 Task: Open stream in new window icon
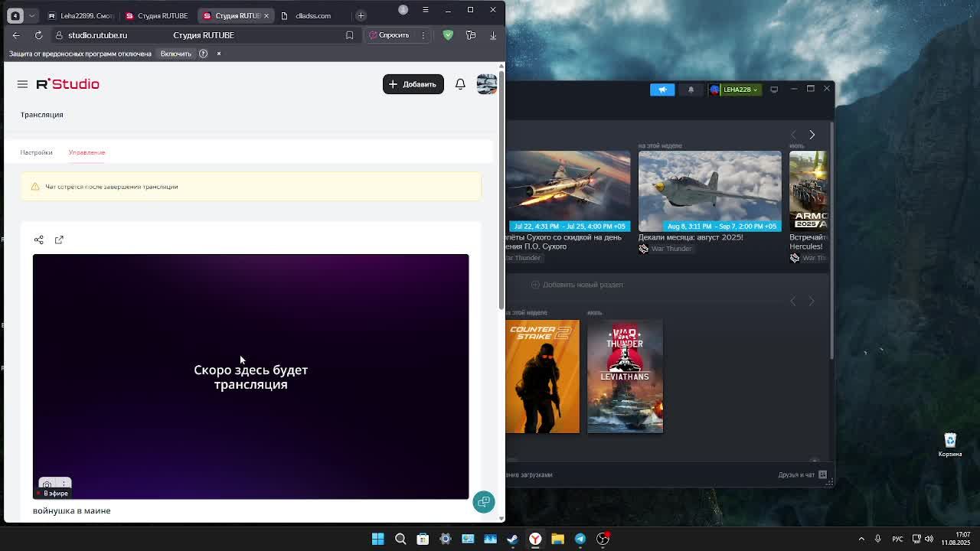tap(59, 240)
